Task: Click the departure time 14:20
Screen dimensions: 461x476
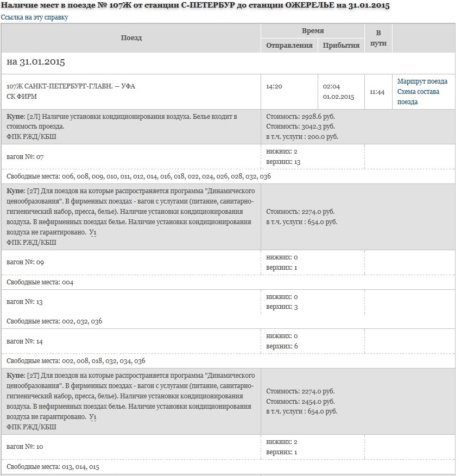Action: point(274,86)
